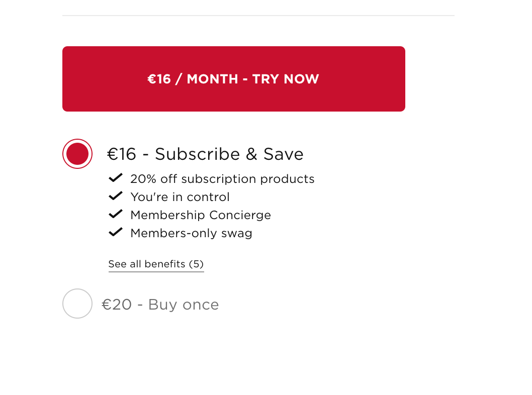The image size is (532, 395).
Task: Click the horizontal divider line above the button
Action: click(x=258, y=16)
